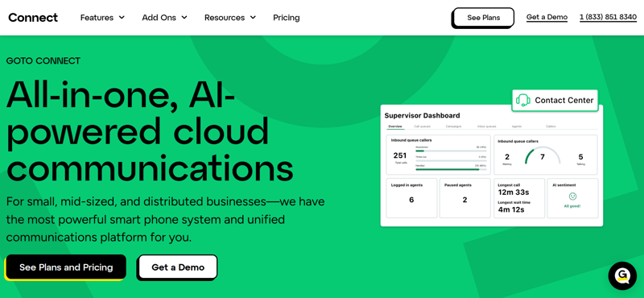
Task: Select the Overview tab in Supervisor Dashboard
Action: pos(394,126)
